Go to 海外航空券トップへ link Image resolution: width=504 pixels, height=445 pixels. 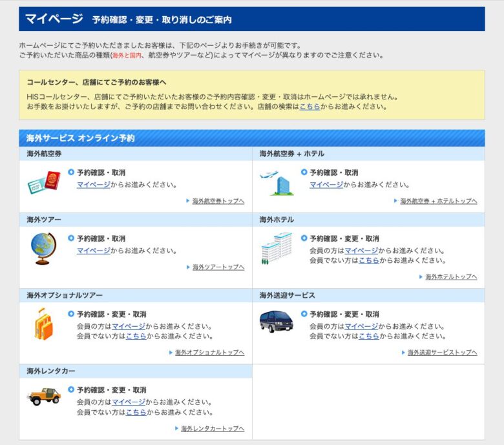tap(218, 201)
